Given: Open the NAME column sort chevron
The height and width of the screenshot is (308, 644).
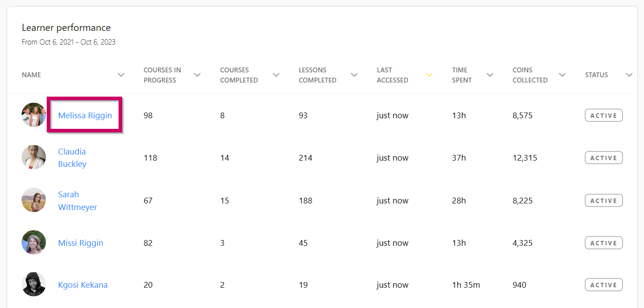Looking at the screenshot, I should pos(121,75).
